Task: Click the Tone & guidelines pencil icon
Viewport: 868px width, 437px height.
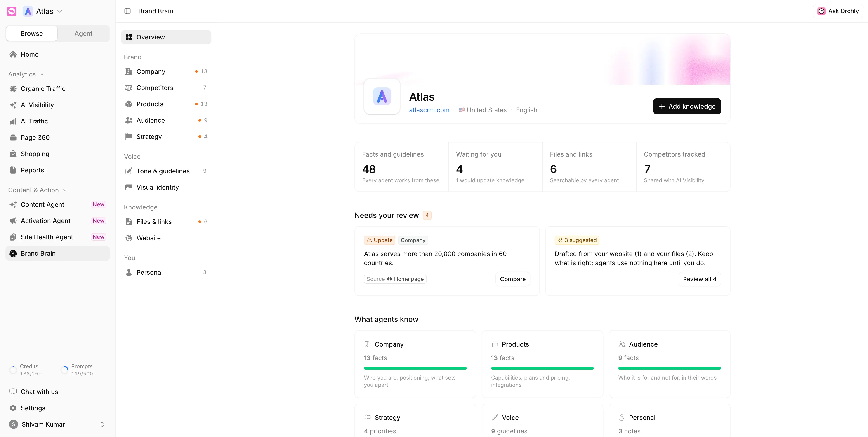Action: coord(129,171)
